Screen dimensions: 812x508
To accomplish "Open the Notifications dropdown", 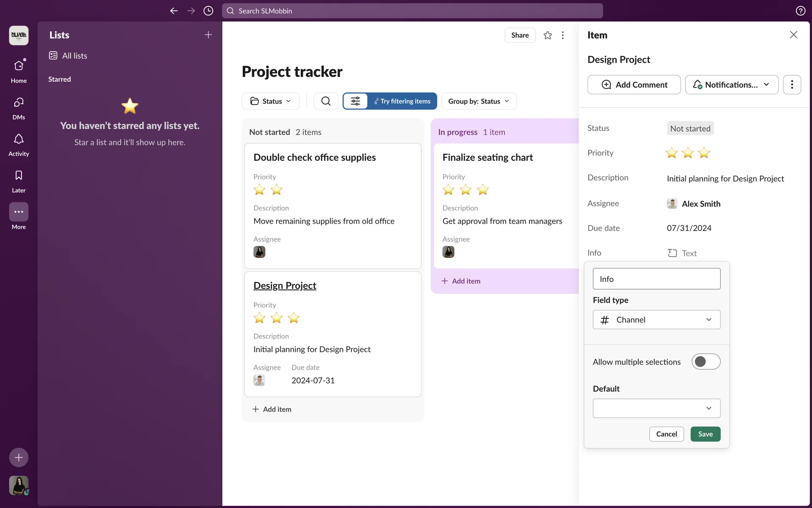I will 731,85.
